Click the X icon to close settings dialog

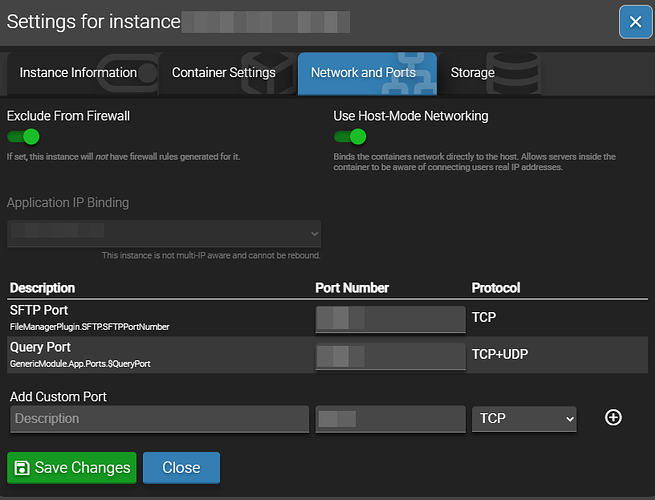[635, 22]
